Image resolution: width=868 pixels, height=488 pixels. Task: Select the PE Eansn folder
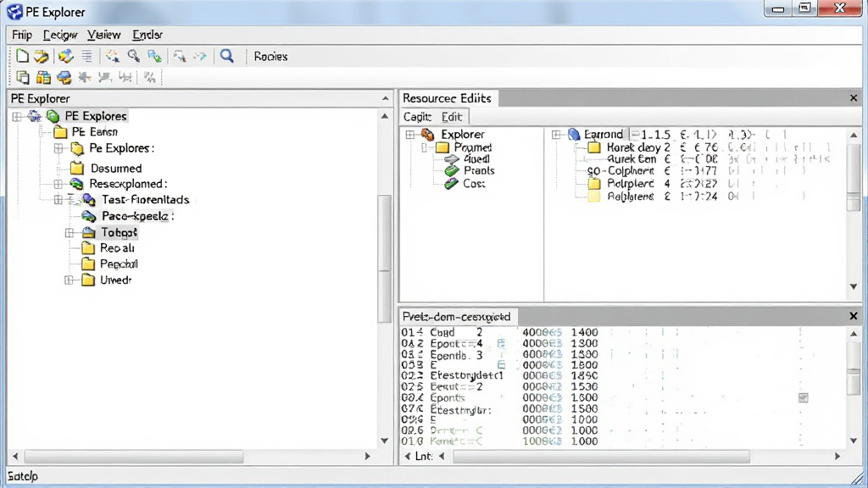(95, 131)
